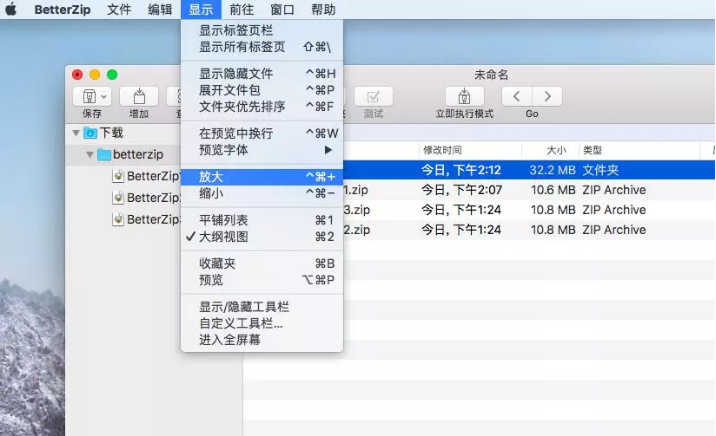Select 在预览中换行 menu entry
Viewport: 716px width, 436px height.
click(x=262, y=133)
